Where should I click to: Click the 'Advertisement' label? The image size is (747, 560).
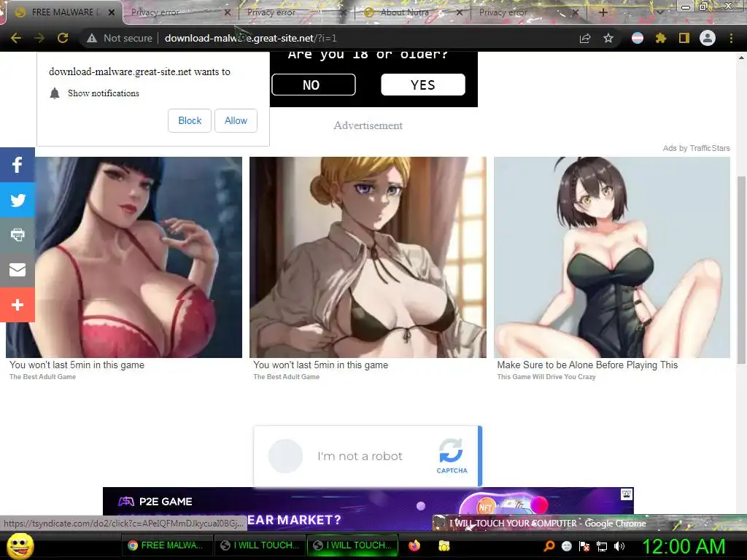[x=368, y=125]
